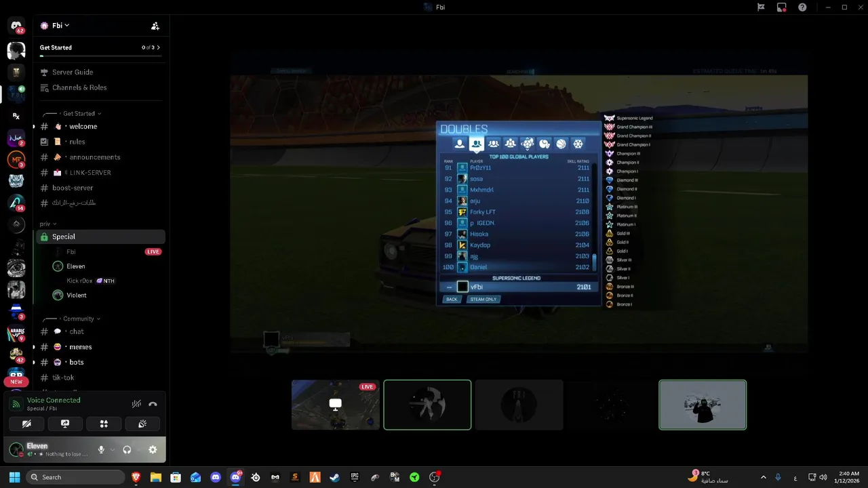This screenshot has width=868, height=488.
Task: Open user settings gear icon
Action: click(x=153, y=449)
